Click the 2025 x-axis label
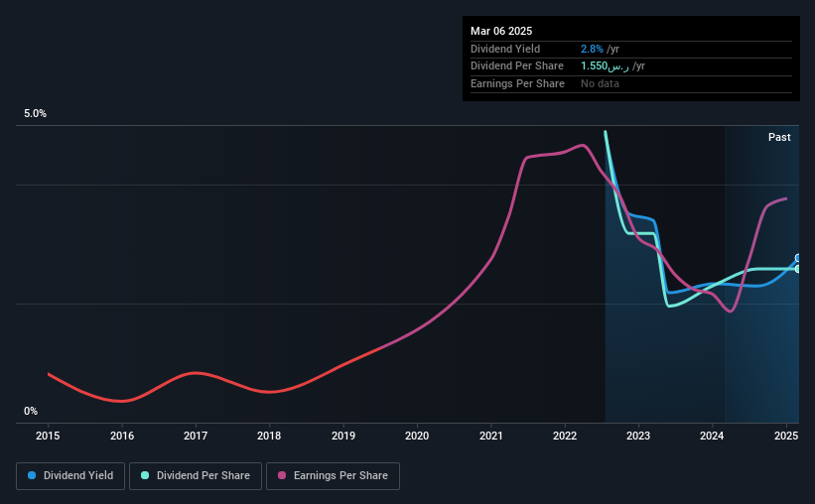This screenshot has height=504, width=815. point(786,436)
